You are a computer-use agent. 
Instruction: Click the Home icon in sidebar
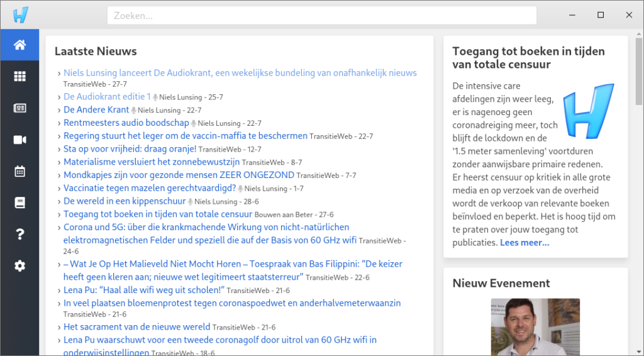pyautogui.click(x=19, y=45)
